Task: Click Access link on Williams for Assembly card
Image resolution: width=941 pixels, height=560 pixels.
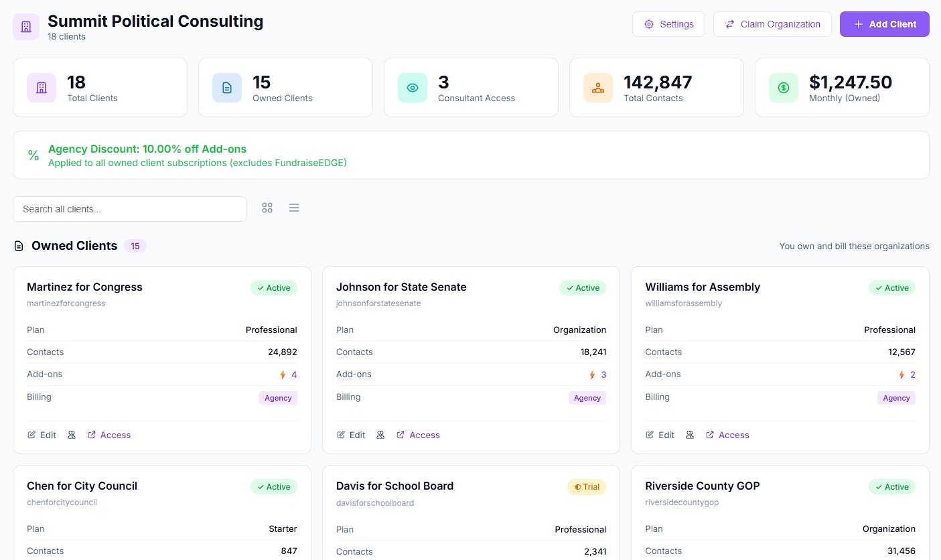Action: (x=727, y=435)
